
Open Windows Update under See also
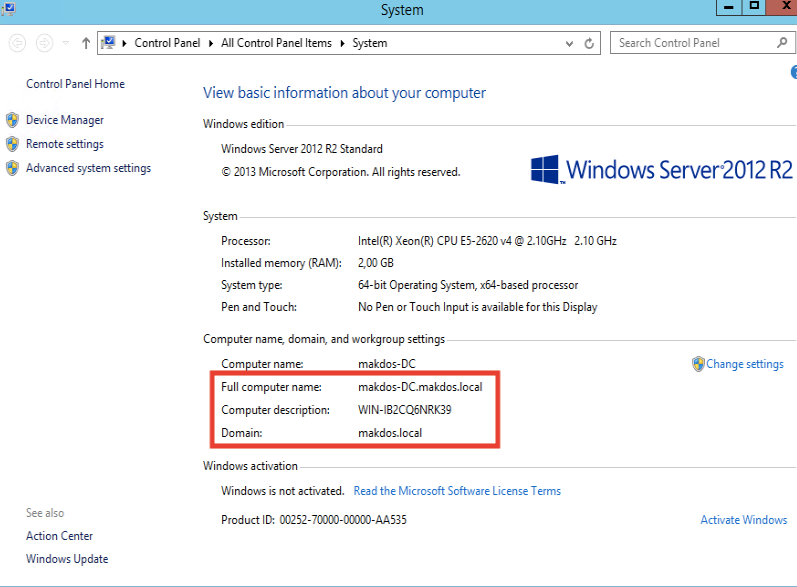coord(67,559)
